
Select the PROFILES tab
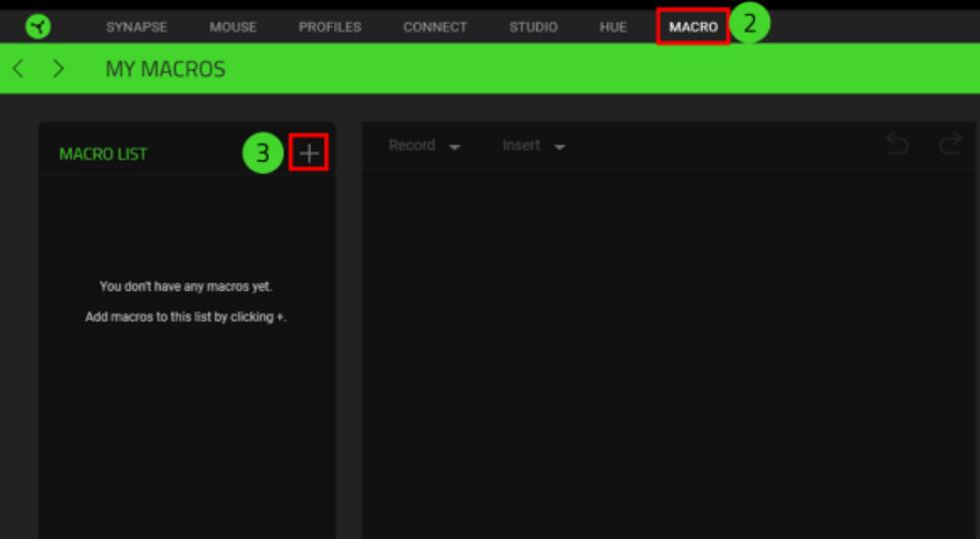pyautogui.click(x=330, y=27)
